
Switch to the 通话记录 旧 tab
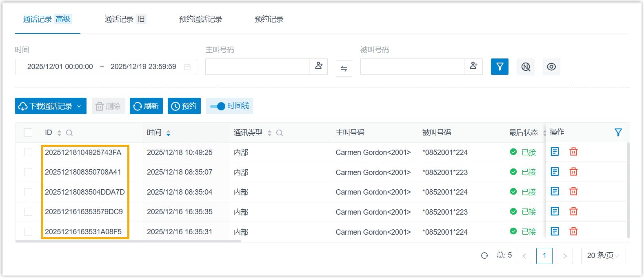pyautogui.click(x=124, y=19)
